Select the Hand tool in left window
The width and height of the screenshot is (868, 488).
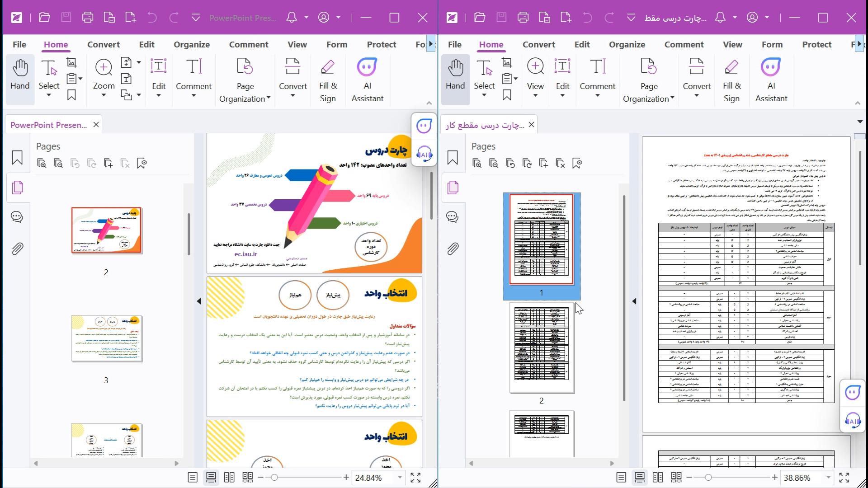(x=20, y=75)
